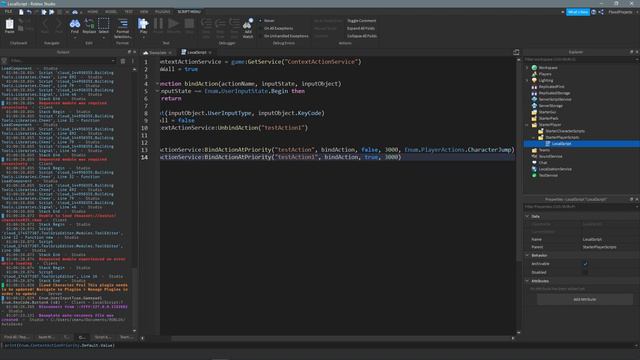
Task: Click Expand All Folds action
Action: [361, 28]
